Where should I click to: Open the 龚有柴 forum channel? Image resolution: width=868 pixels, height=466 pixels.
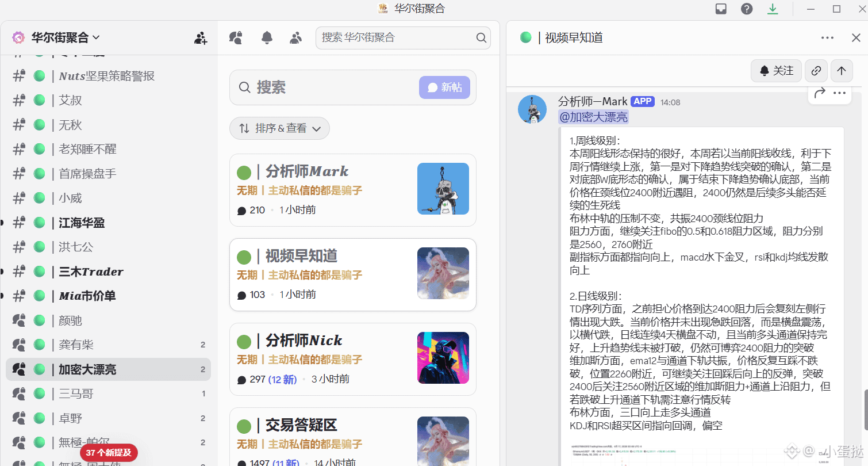point(108,345)
